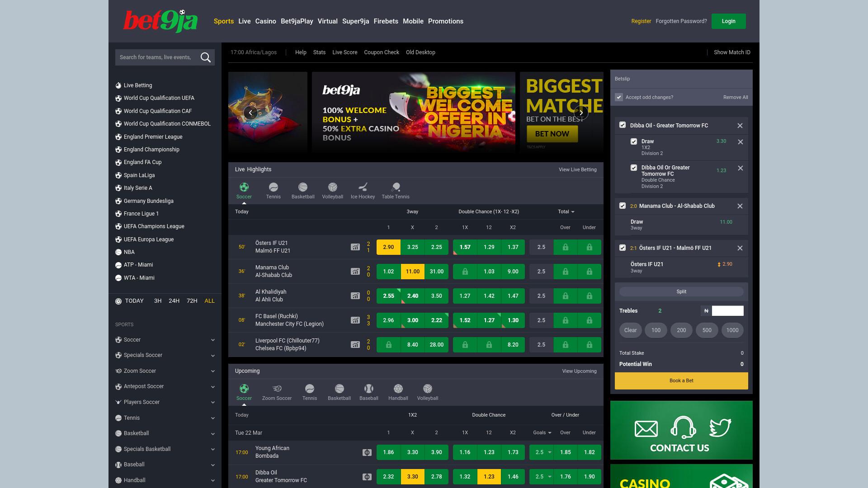
Task: Click Remove All in betslip
Action: 736,97
